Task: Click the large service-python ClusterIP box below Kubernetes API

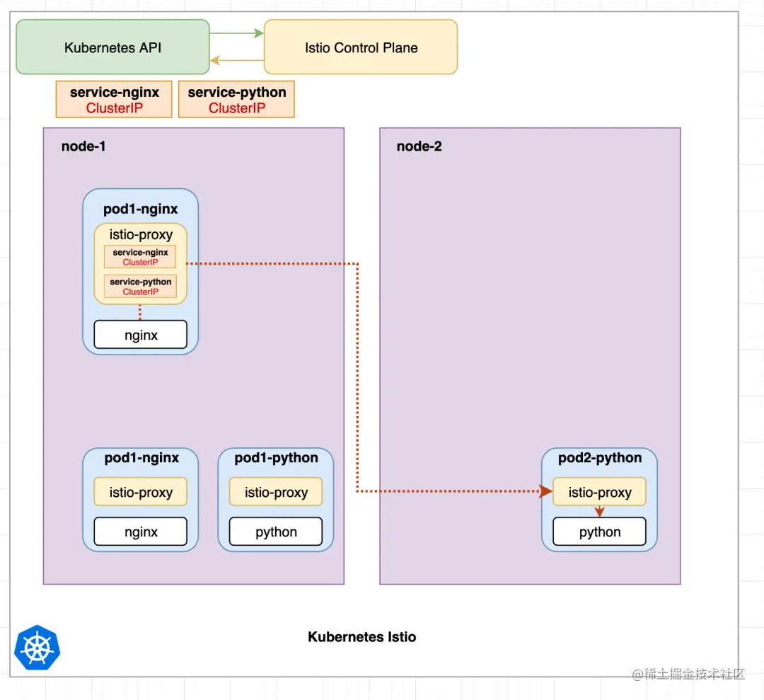Action: pyautogui.click(x=237, y=99)
